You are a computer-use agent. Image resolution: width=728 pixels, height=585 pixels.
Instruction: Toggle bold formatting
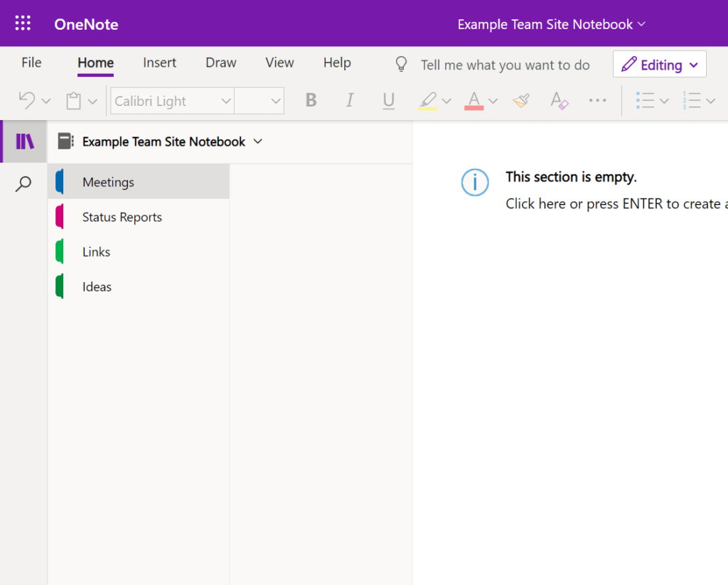point(311,100)
